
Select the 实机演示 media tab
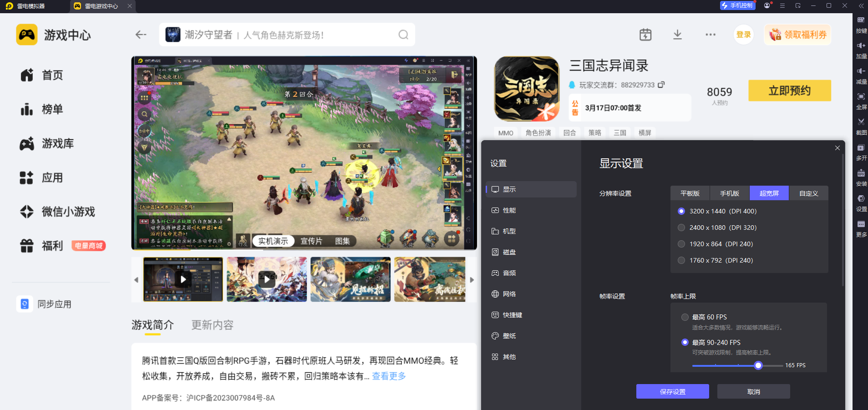[x=273, y=241]
